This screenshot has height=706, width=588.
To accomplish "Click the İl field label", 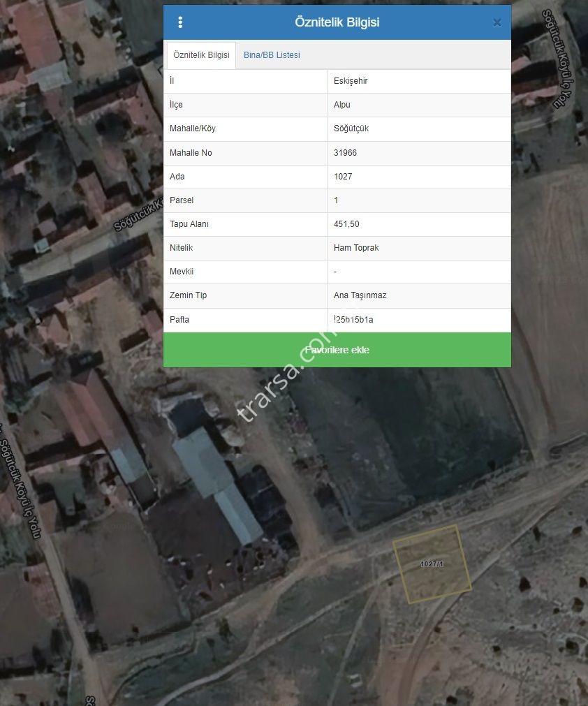I will tap(172, 81).
